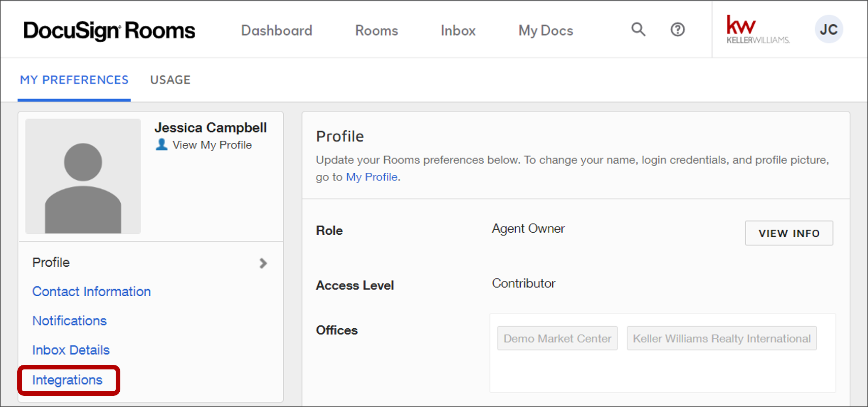Click the Access Level label
This screenshot has height=407, width=868.
(355, 286)
